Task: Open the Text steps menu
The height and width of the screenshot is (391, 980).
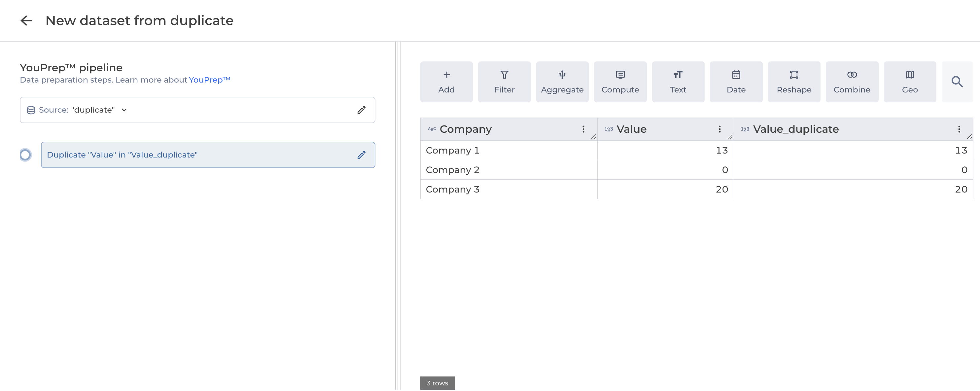Action: click(678, 82)
